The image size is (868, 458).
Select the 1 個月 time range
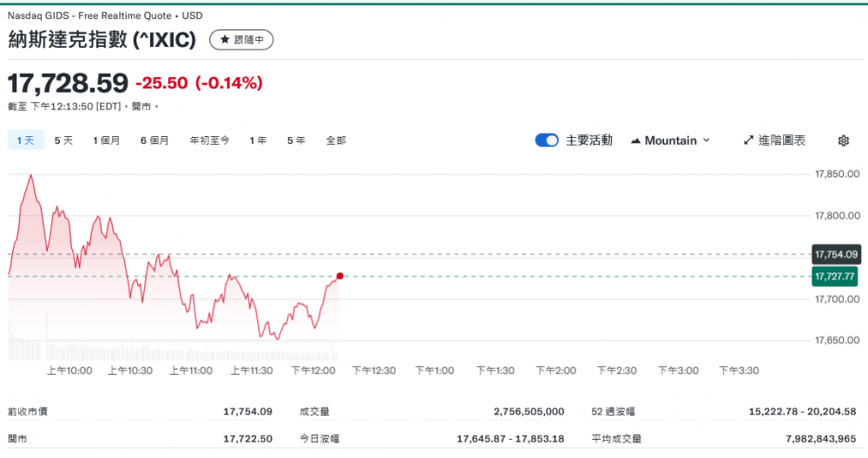tap(107, 141)
